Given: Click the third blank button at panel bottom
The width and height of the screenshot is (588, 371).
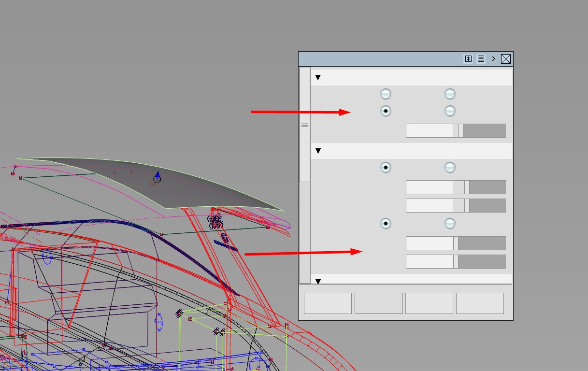Looking at the screenshot, I should point(429,303).
